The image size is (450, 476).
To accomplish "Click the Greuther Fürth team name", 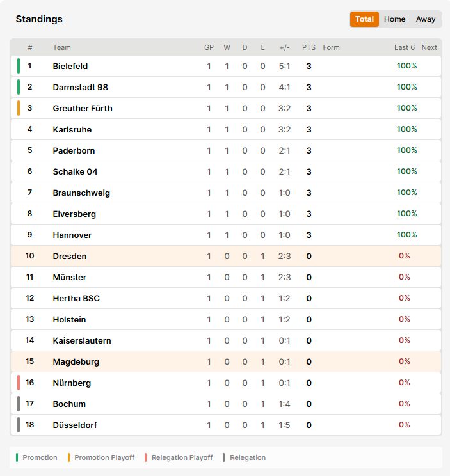I will point(83,108).
